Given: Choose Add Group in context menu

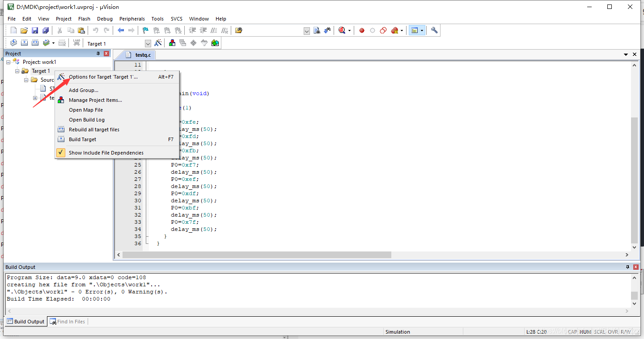Looking at the screenshot, I should point(117,90).
